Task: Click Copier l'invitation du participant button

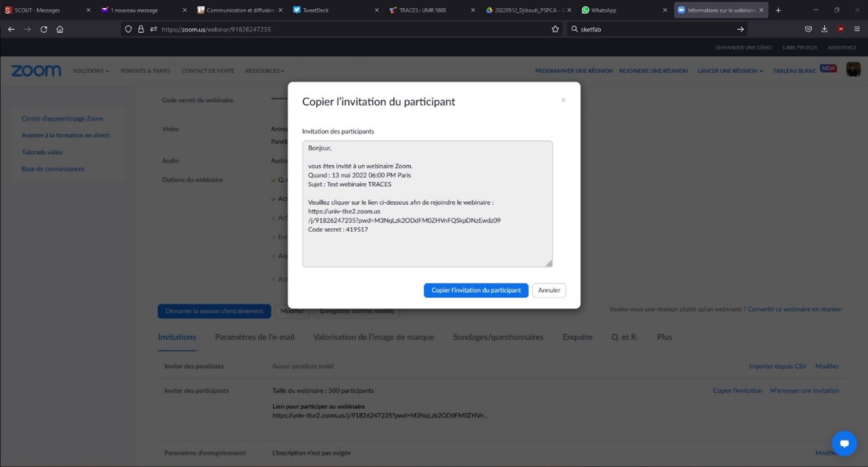Action: [x=476, y=290]
